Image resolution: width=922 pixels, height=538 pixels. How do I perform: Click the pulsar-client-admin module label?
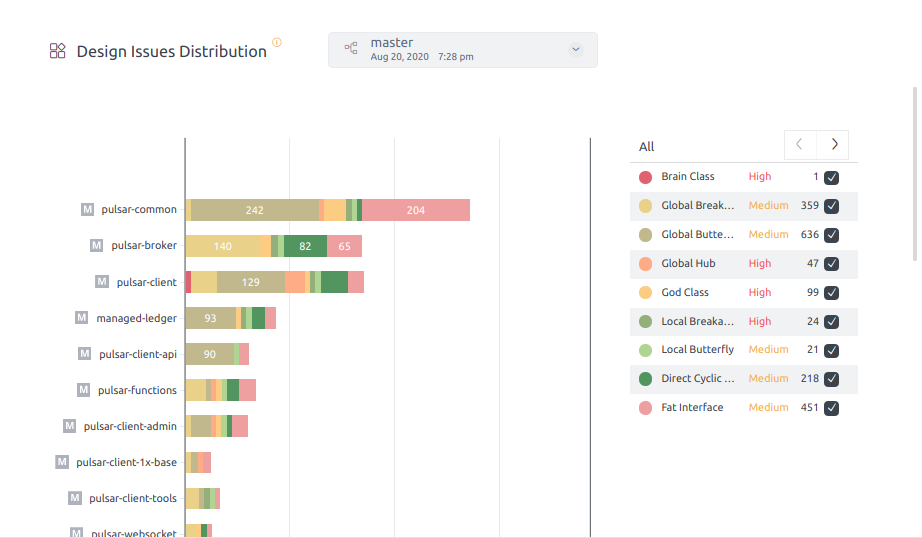tap(130, 426)
